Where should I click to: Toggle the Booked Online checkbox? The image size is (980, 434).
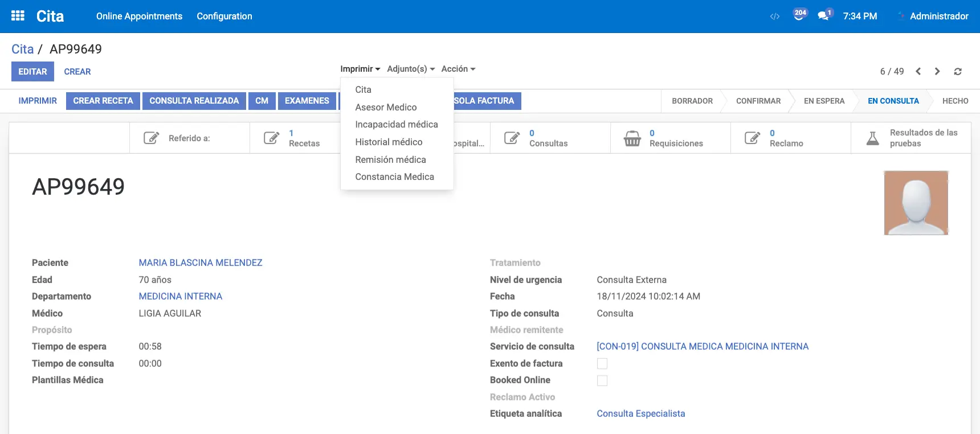point(602,380)
